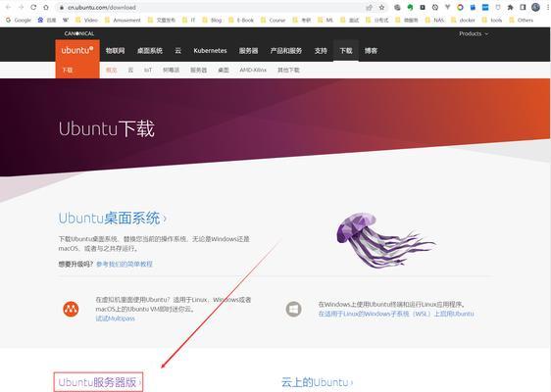Switch to the IoT download sub-tab
The width and height of the screenshot is (551, 392).
pyautogui.click(x=148, y=70)
